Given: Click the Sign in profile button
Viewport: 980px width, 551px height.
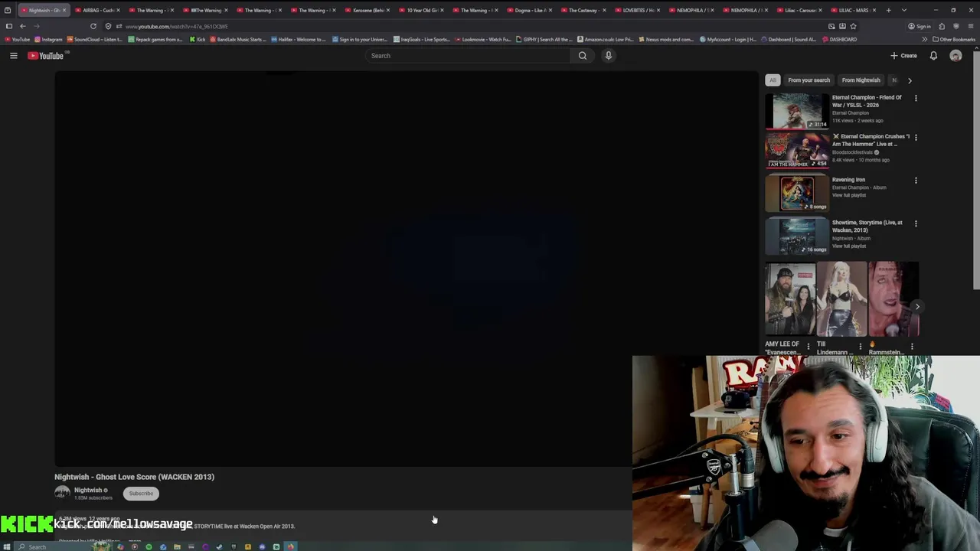Looking at the screenshot, I should point(920,26).
